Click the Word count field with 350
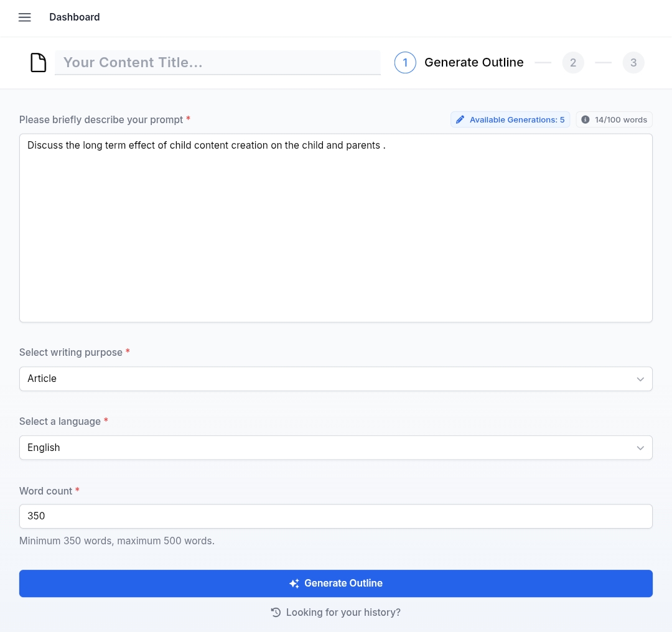672x632 pixels. pos(336,516)
